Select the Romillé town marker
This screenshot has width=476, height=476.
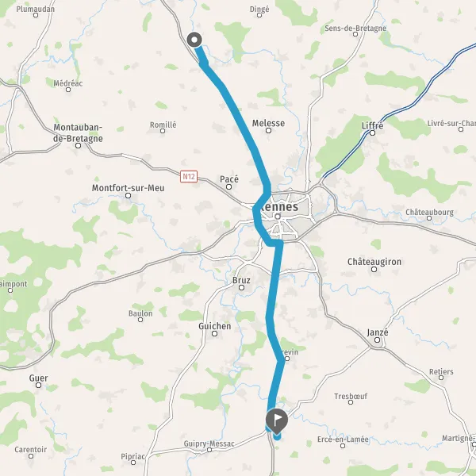163,131
